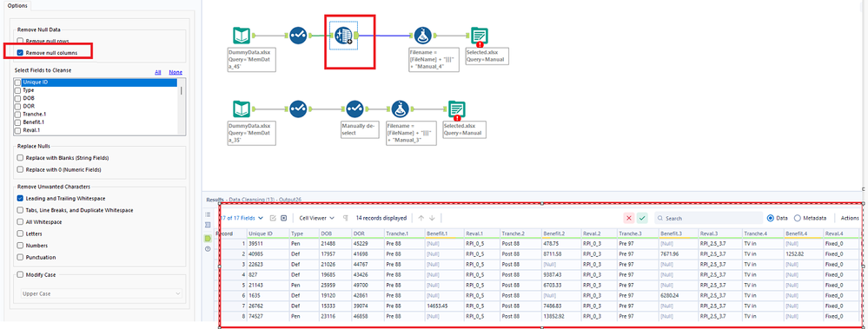Select the Select tool in the top workflow
The width and height of the screenshot is (868, 329).
(x=298, y=36)
